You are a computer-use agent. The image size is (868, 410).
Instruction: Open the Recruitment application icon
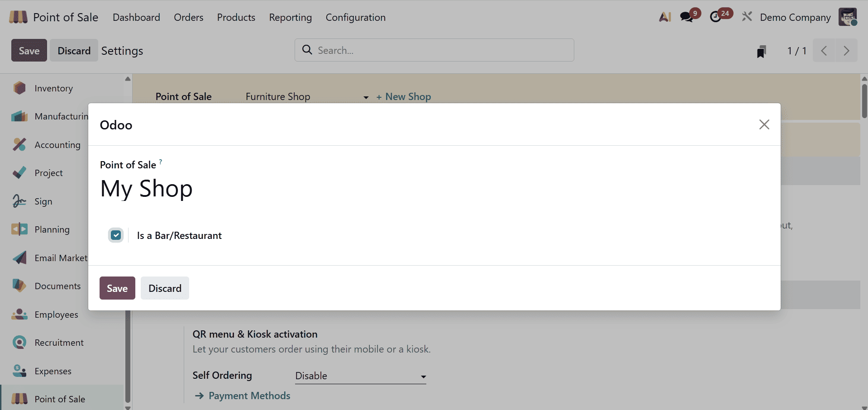[19, 342]
